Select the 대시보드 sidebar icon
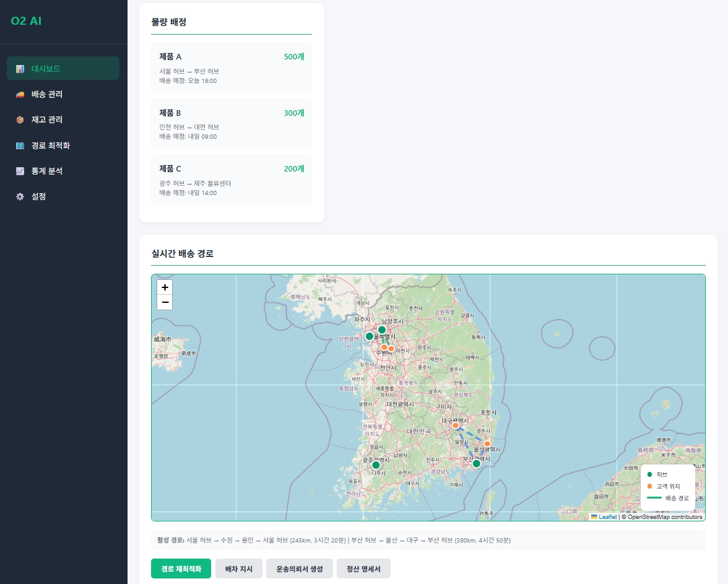This screenshot has width=728, height=584. click(19, 69)
